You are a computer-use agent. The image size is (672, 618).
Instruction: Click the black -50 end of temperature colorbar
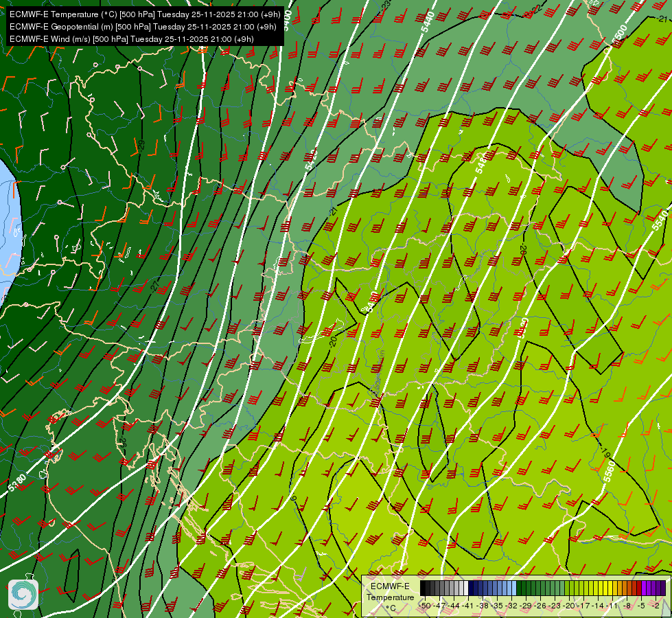coord(423,588)
